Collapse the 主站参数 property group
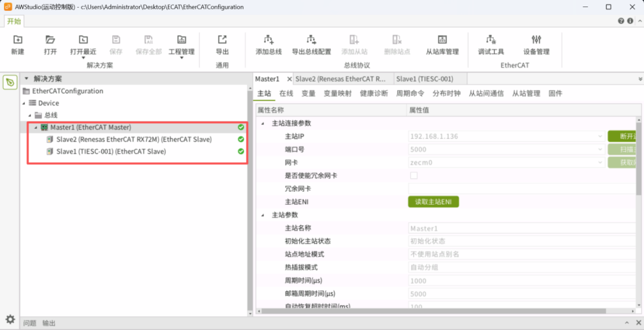 pos(263,215)
